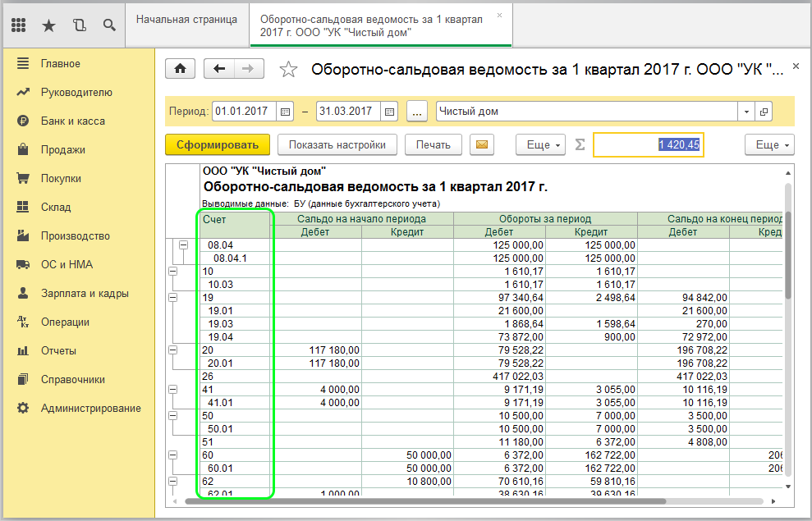
Task: Expand the Еще menu beside email icon
Action: (x=540, y=145)
